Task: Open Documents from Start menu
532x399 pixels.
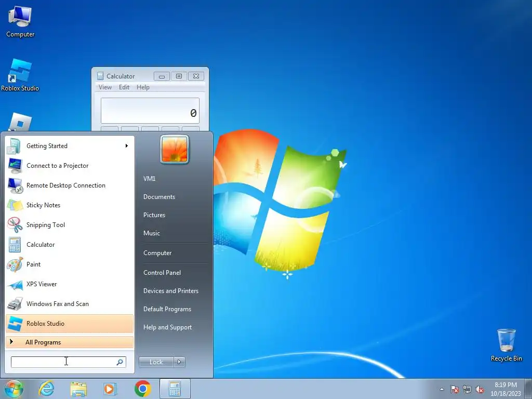Action: [x=159, y=197]
